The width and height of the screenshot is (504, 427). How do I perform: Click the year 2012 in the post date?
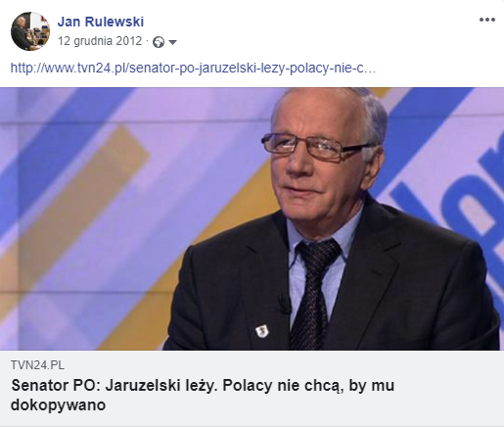click(x=128, y=41)
